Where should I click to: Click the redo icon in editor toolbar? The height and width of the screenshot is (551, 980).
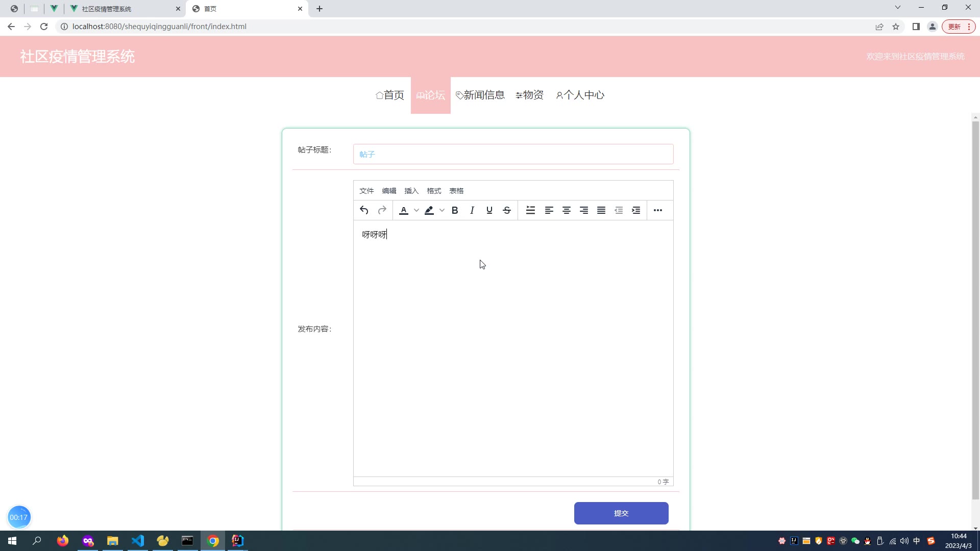(382, 210)
